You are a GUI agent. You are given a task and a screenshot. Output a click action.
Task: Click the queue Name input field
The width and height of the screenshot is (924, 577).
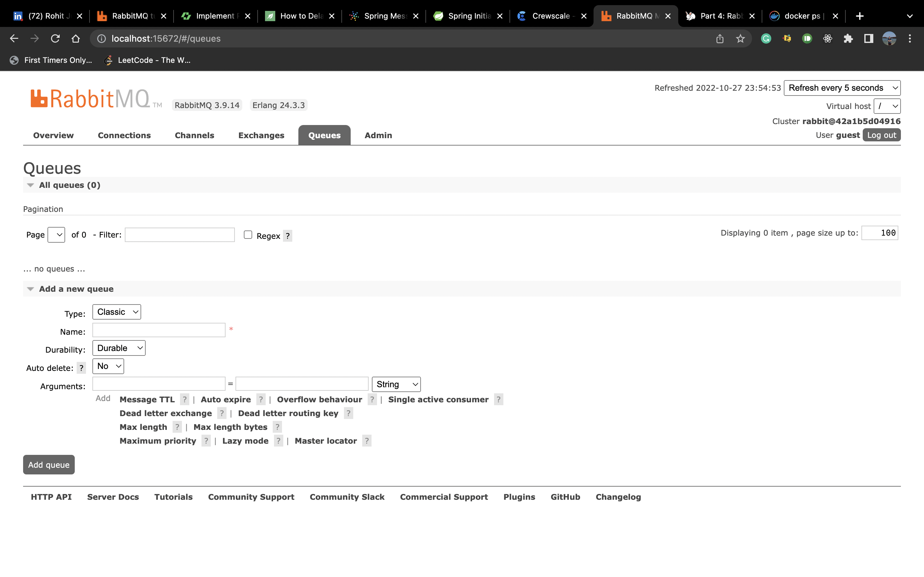coord(159,330)
